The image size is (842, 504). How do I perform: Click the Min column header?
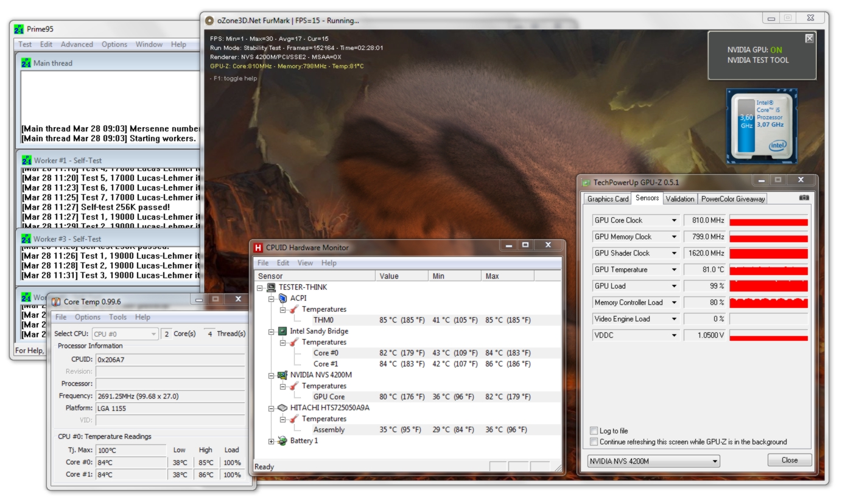pyautogui.click(x=455, y=276)
